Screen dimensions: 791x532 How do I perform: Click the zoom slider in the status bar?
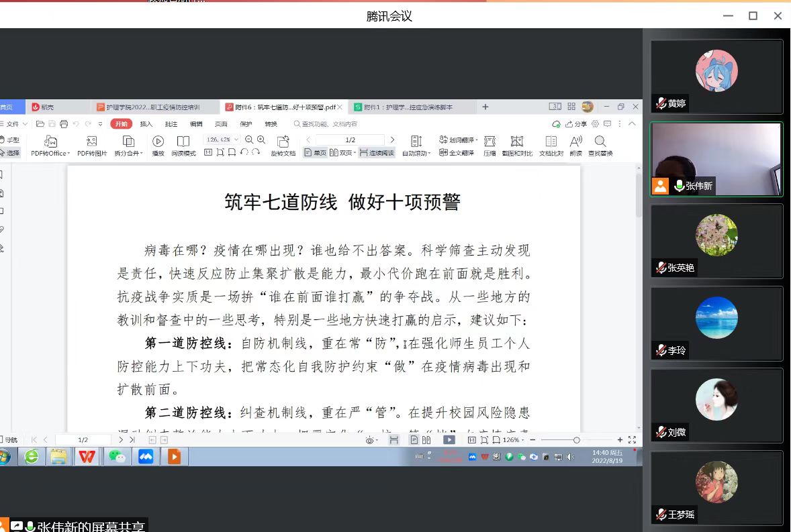pyautogui.click(x=576, y=440)
